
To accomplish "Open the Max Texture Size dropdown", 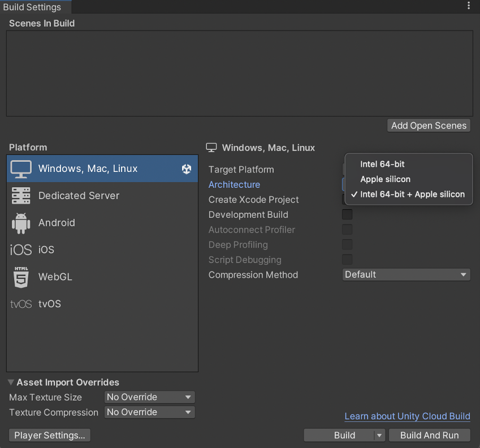I will pos(149,397).
